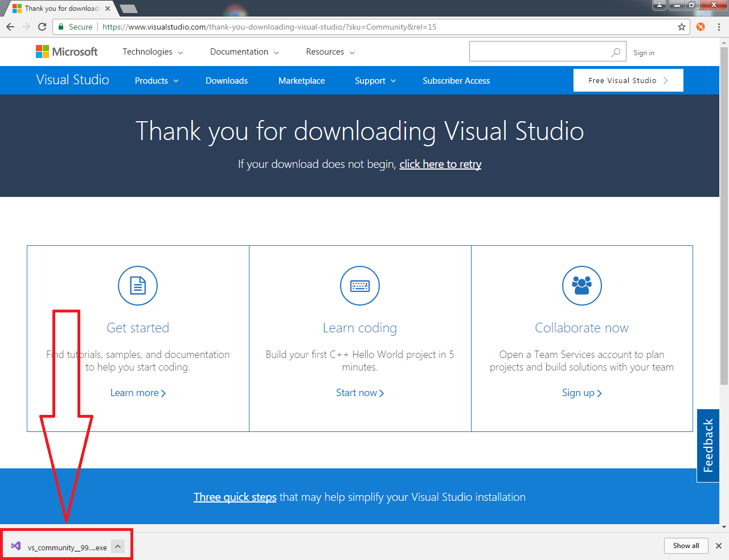Click the search magnifier icon
Screen dimensions: 729x560
click(x=616, y=52)
